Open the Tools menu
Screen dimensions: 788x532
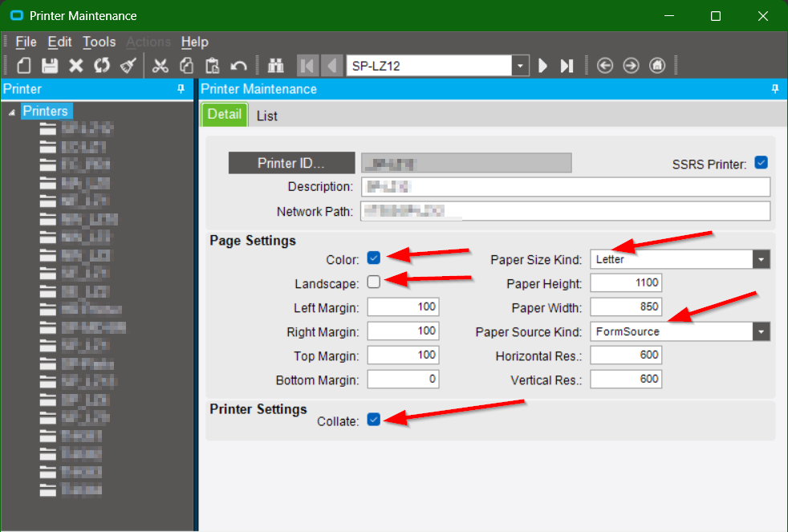99,42
